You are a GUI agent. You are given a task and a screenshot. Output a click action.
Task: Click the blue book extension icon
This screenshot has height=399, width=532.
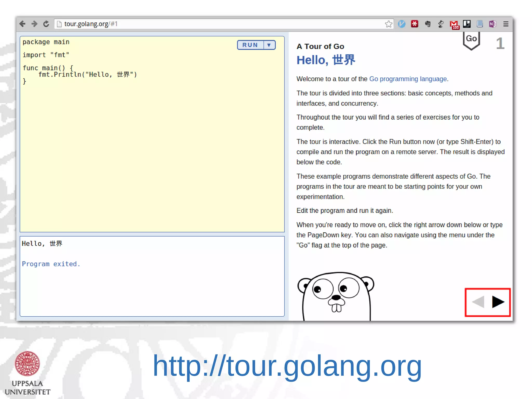pos(480,24)
